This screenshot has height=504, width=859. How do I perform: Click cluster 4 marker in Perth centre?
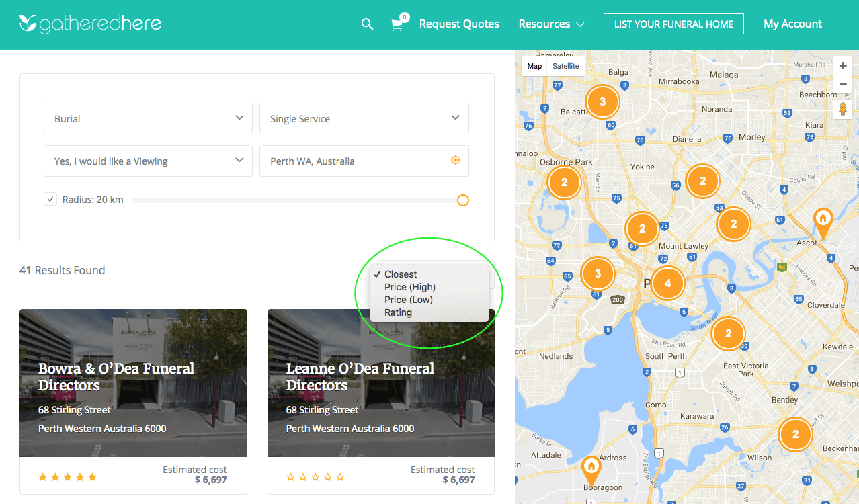[x=667, y=284]
